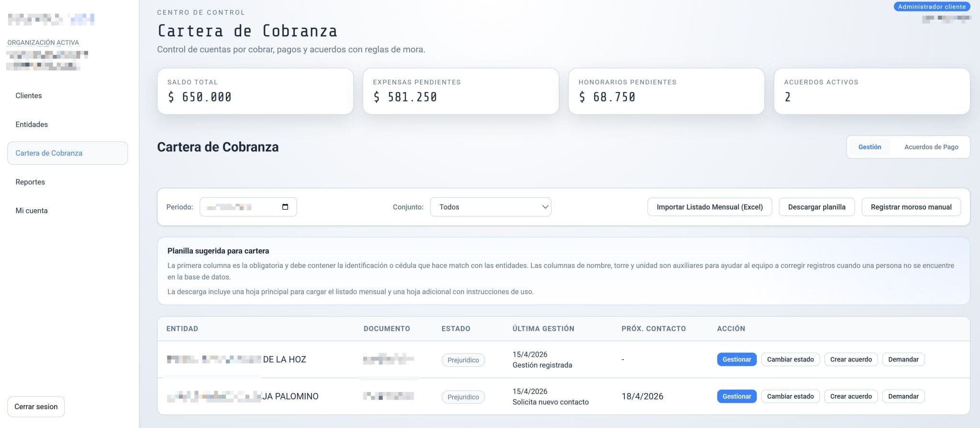This screenshot has height=428, width=980.
Task: Click the Periodo date input field
Action: tap(248, 207)
